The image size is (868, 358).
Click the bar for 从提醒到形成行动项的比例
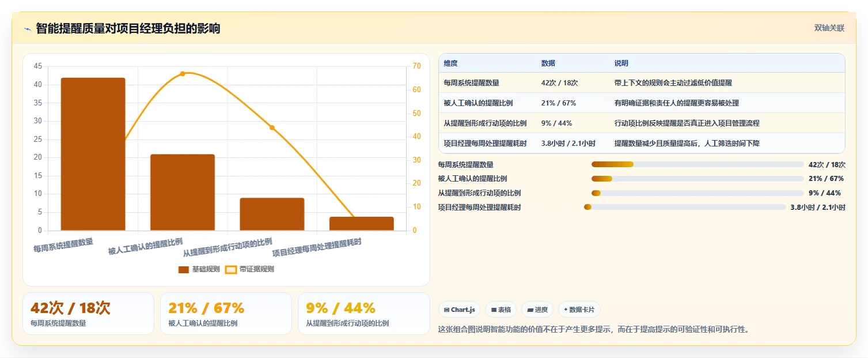click(x=272, y=214)
